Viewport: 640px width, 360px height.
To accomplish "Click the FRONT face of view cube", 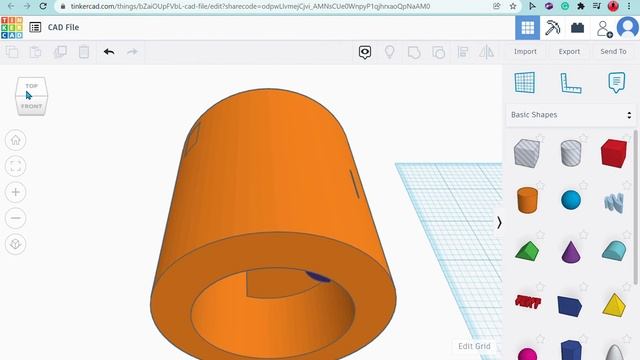I will (31, 106).
